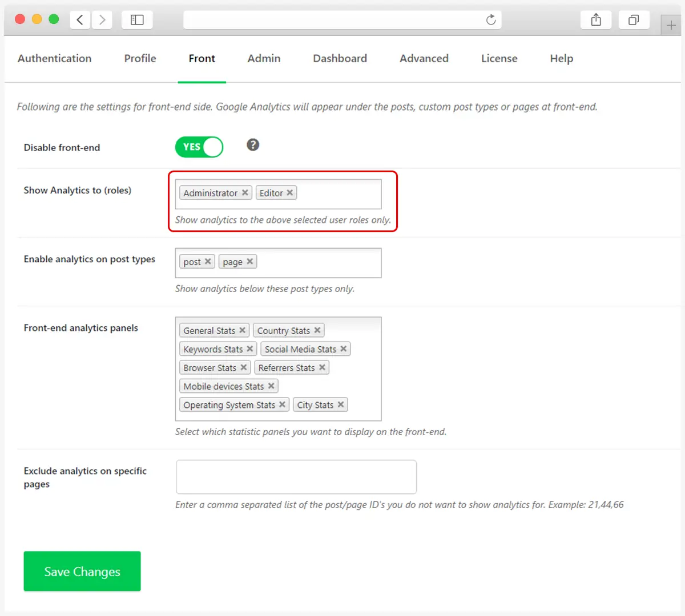
Task: Open the browser share menu
Action: (596, 20)
